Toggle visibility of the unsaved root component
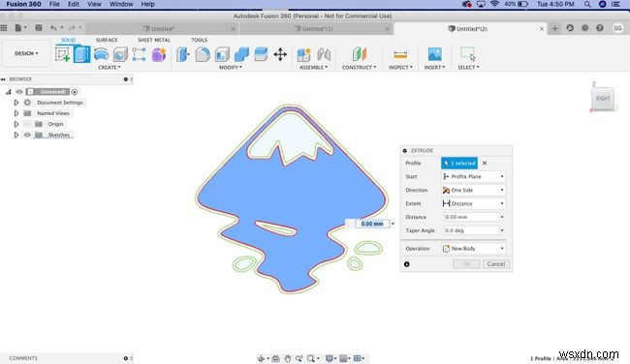Viewport: 630px width, 364px height. click(18, 92)
